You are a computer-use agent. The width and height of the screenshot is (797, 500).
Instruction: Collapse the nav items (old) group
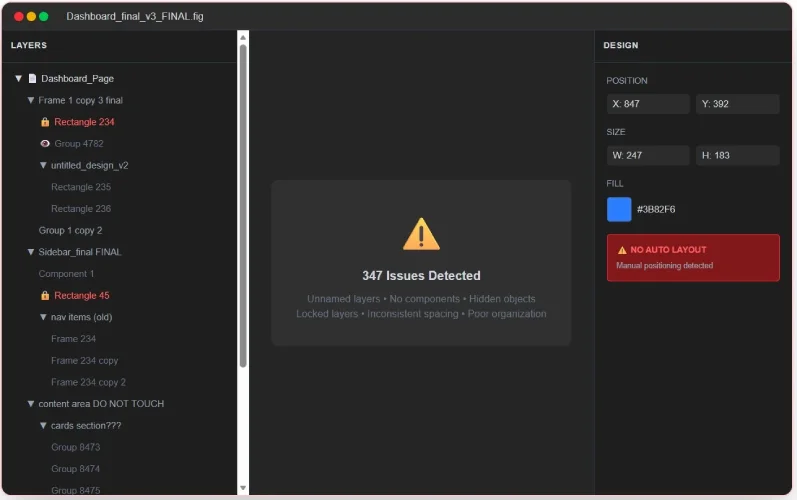click(43, 318)
